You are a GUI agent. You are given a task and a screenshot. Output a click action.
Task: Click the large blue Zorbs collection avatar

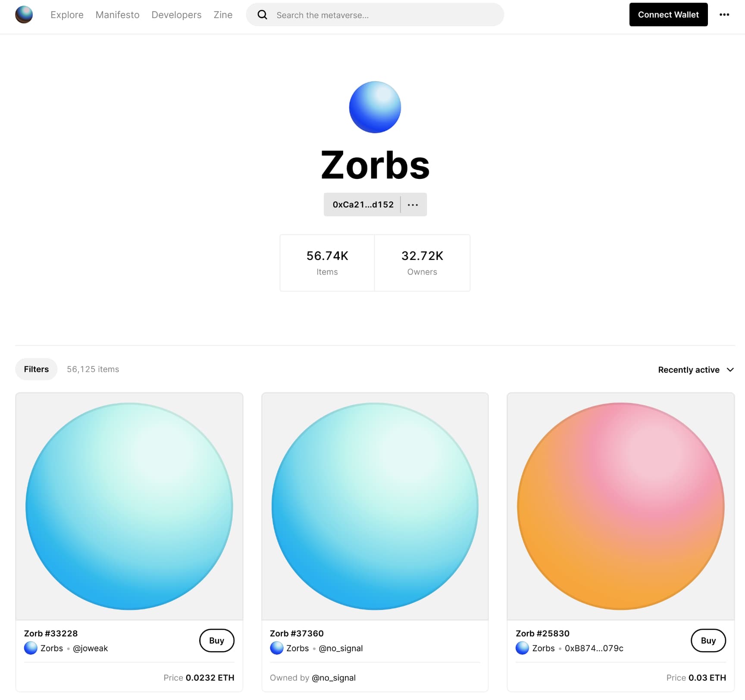[x=375, y=107]
